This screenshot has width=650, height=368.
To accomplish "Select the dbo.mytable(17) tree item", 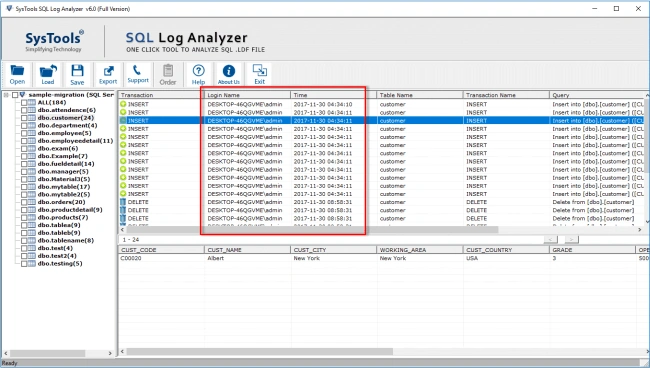I will (64, 187).
